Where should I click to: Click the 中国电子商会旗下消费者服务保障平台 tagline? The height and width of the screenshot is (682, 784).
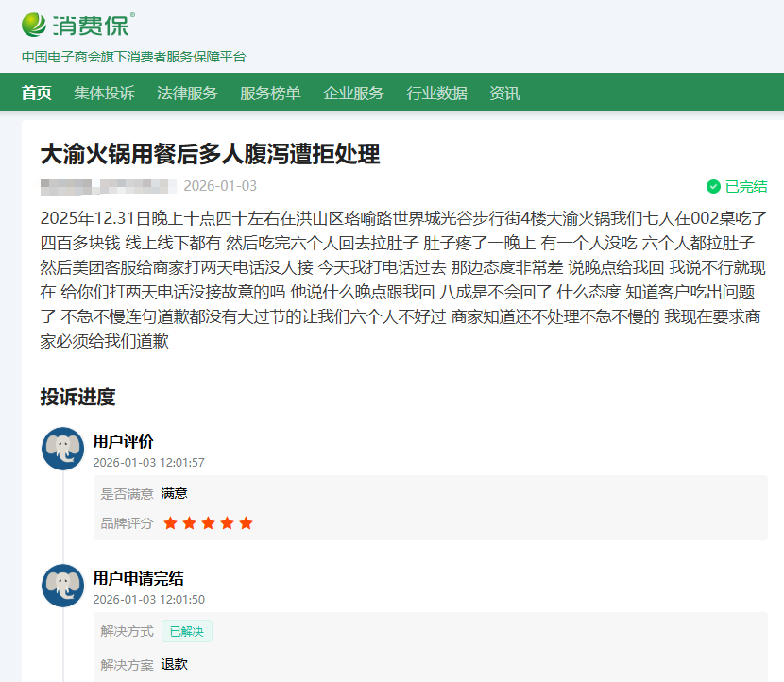pos(133,57)
